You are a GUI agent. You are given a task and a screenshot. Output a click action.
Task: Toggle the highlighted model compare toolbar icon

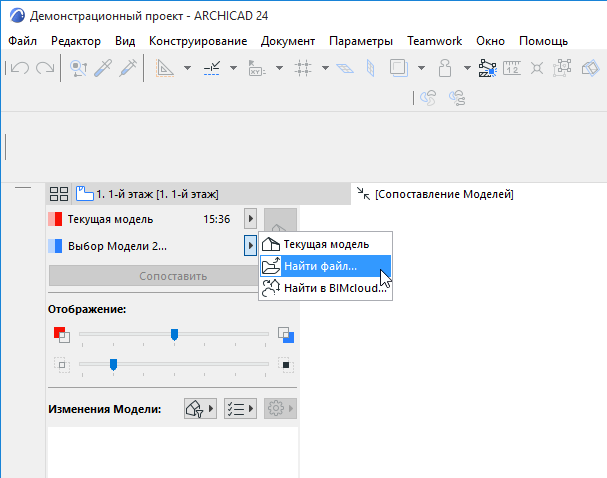[x=489, y=68]
